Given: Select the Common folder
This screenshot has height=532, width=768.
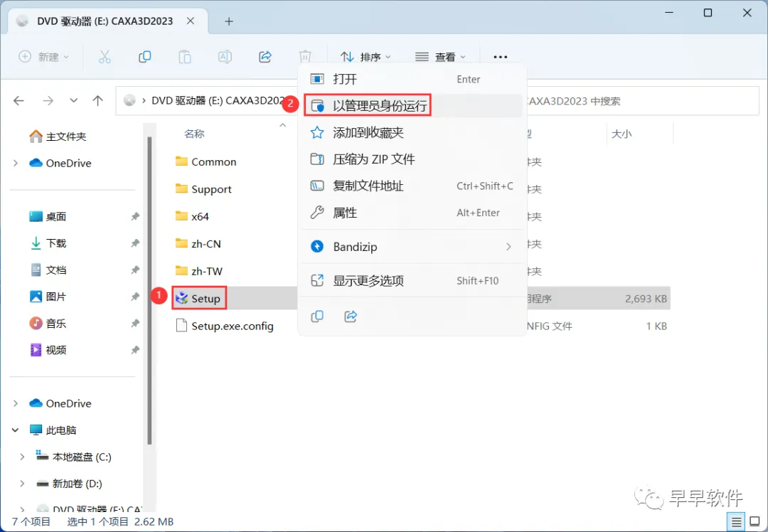Looking at the screenshot, I should click(x=206, y=161).
